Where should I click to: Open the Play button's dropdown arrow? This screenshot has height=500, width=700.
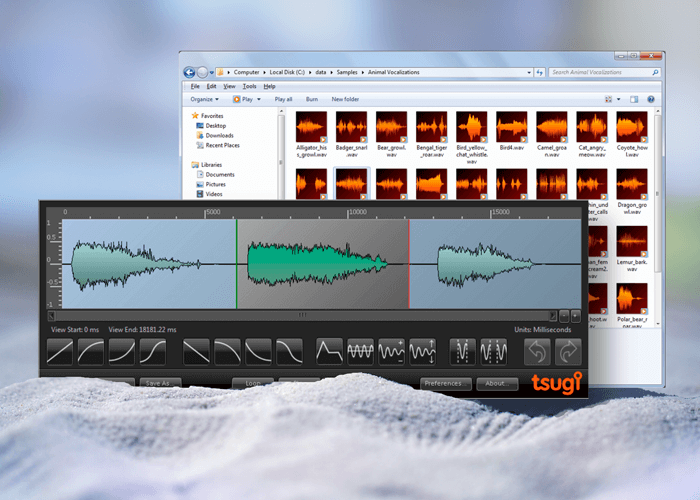[x=259, y=99]
